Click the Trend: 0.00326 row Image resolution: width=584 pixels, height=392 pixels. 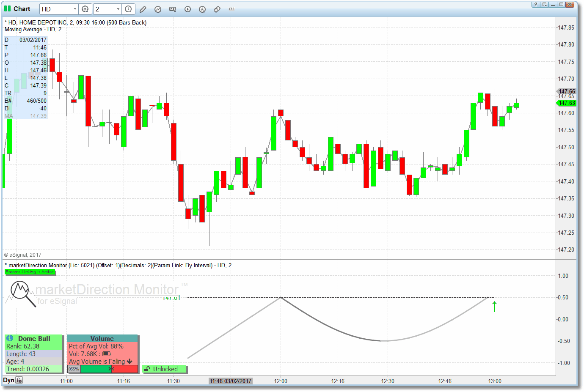[x=33, y=369]
